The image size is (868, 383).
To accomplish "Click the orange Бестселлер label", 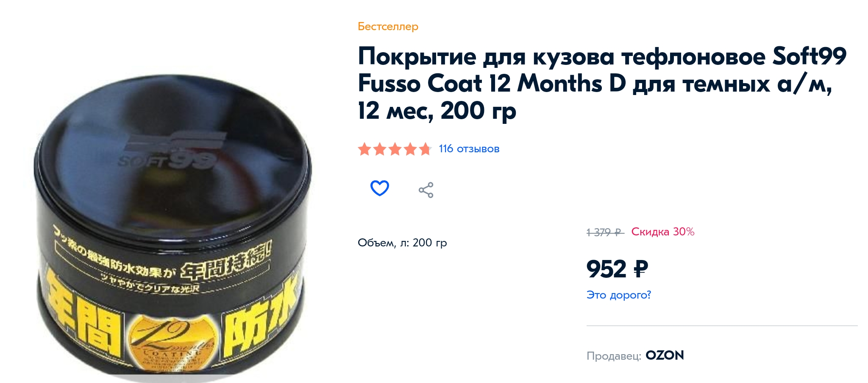I will [388, 26].
